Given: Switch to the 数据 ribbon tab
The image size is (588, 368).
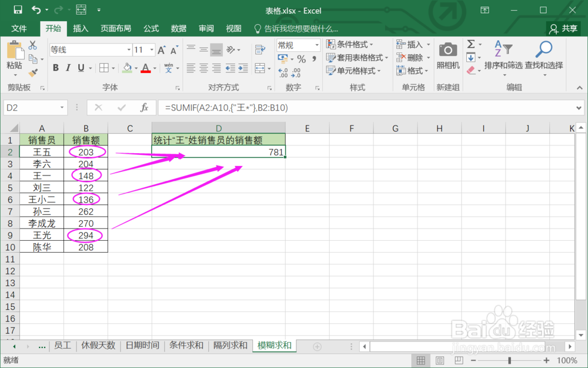Looking at the screenshot, I should [179, 28].
